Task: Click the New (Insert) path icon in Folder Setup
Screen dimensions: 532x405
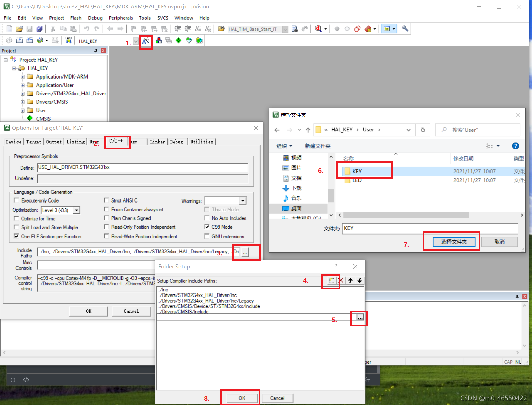Action: click(x=331, y=281)
